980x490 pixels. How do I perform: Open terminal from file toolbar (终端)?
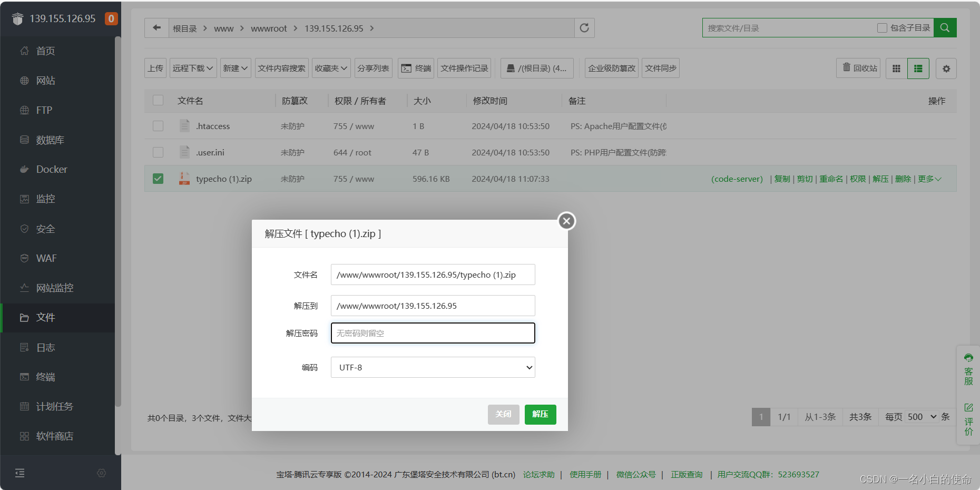(416, 68)
